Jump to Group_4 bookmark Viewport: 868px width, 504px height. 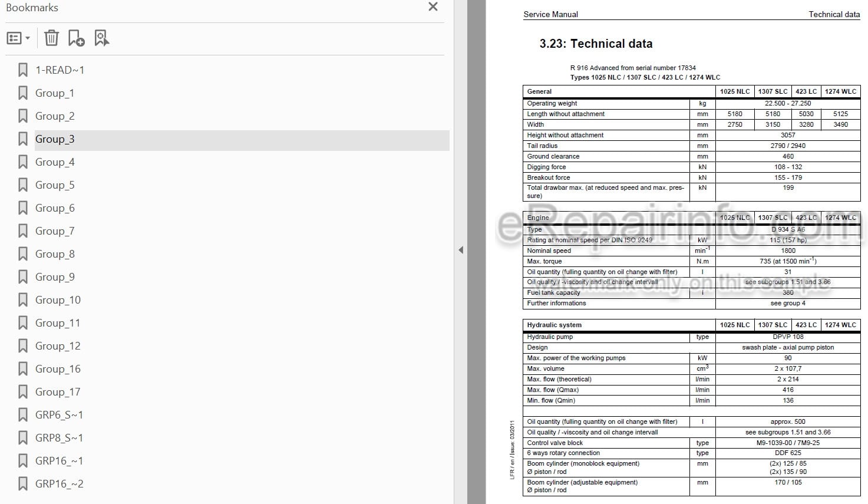[x=55, y=162]
